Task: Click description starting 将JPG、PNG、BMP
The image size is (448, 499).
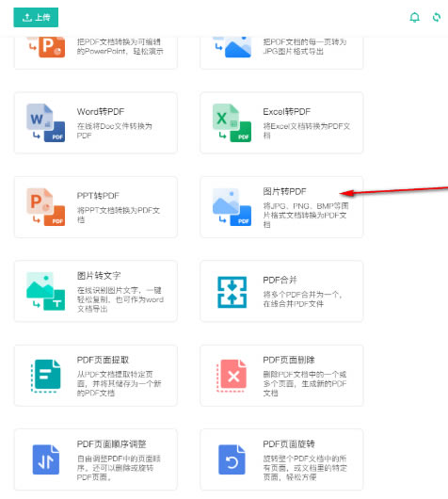Action: [306, 215]
